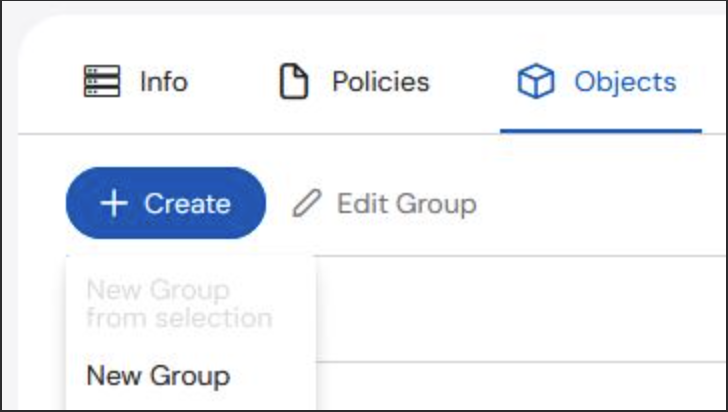Choose New Group from the Create menu
Image resolution: width=728 pixels, height=412 pixels.
tap(158, 375)
